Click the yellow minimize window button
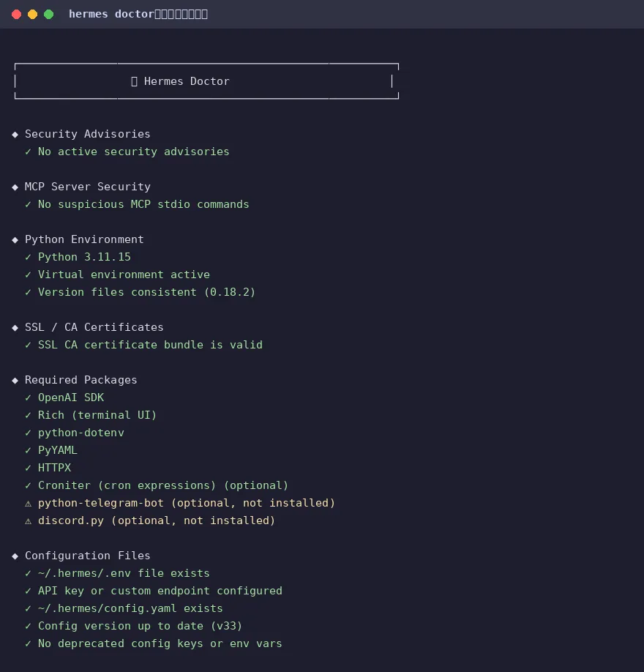The height and width of the screenshot is (672, 644). [32, 14]
